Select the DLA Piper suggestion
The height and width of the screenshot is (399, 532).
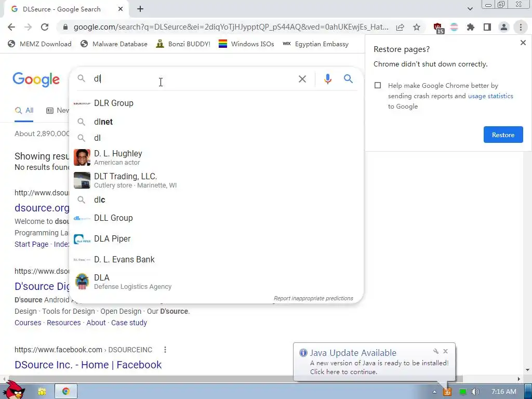pos(216,239)
